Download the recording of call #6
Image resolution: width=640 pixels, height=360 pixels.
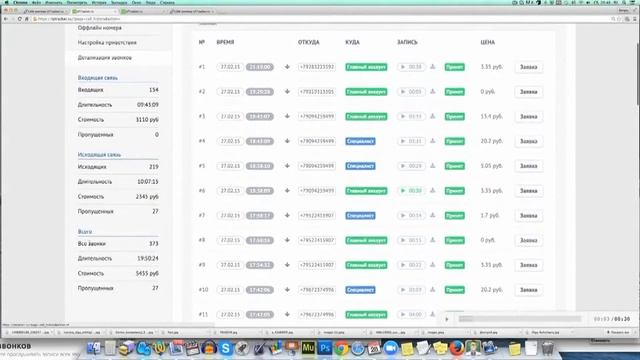(x=433, y=191)
